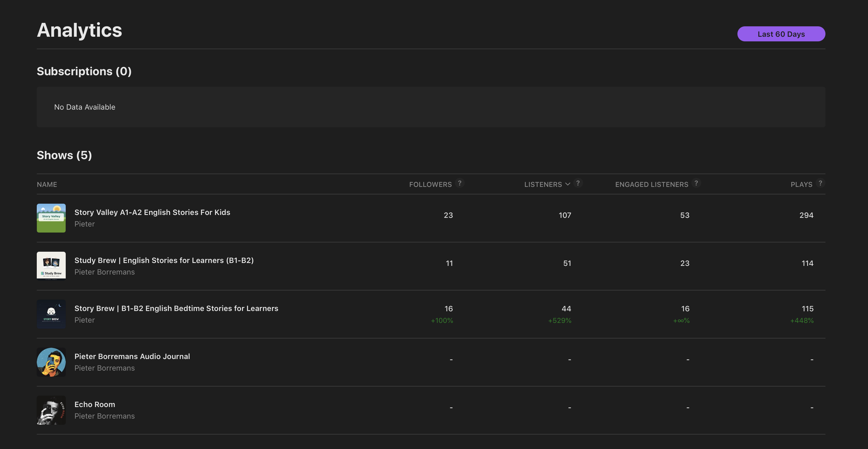Toggle the Listeners sort chevron
The width and height of the screenshot is (868, 449).
[x=568, y=185]
